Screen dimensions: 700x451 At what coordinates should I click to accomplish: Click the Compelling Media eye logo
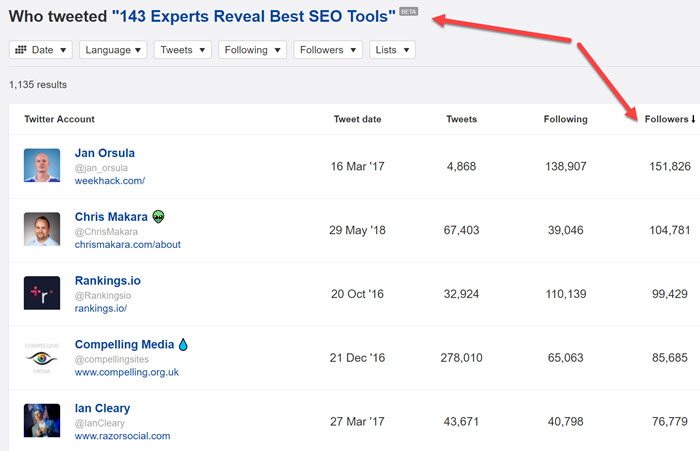pyautogui.click(x=42, y=357)
